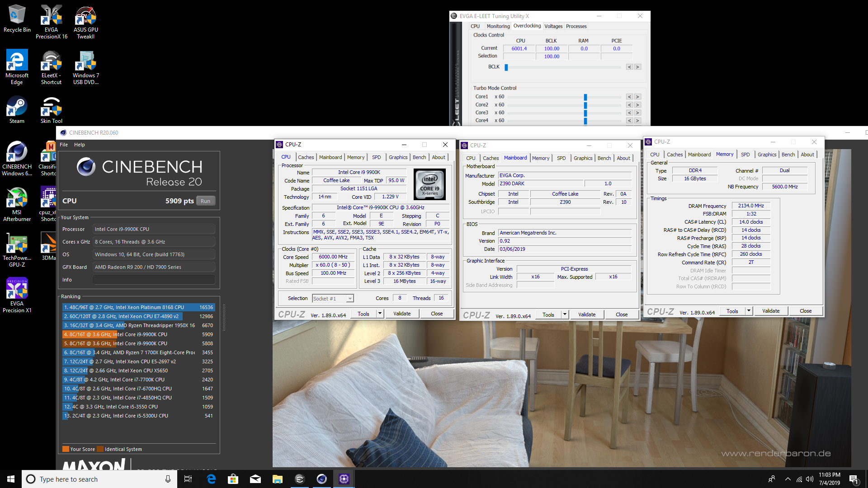Switch to SPD tab in Memory CPU-Z
The image size is (868, 488).
[745, 155]
